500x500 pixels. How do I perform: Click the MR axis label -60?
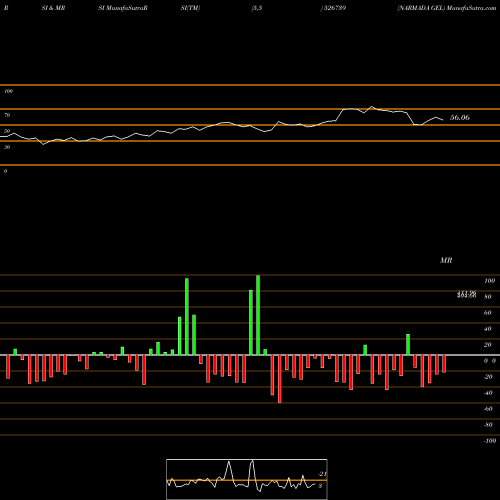click(x=488, y=409)
